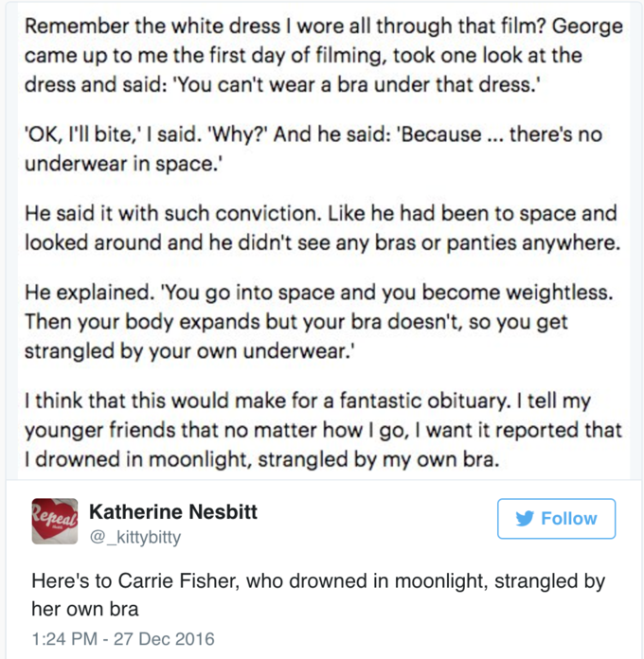Follow Katherine Nesbitt using the Follow button

(556, 519)
